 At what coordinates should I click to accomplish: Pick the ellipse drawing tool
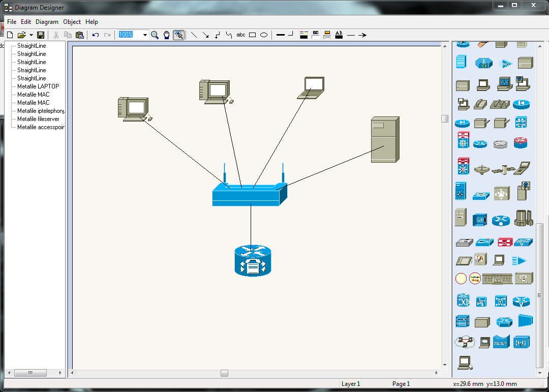pos(264,35)
